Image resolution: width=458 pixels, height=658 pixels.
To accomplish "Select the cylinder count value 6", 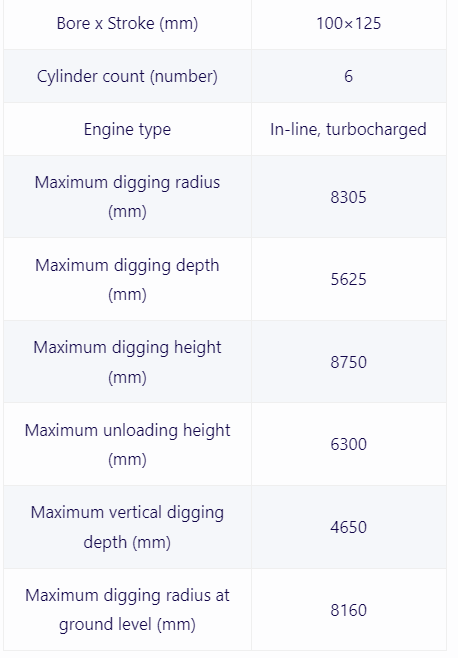I will pyautogui.click(x=348, y=76).
